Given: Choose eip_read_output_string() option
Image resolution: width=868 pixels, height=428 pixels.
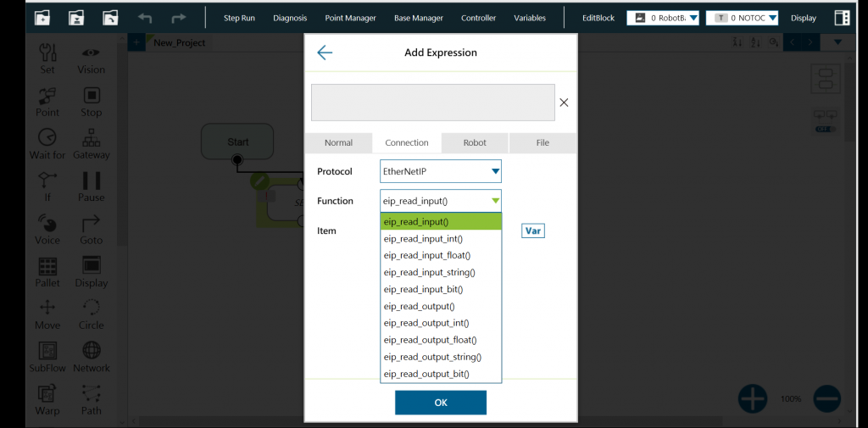Looking at the screenshot, I should click(441, 357).
